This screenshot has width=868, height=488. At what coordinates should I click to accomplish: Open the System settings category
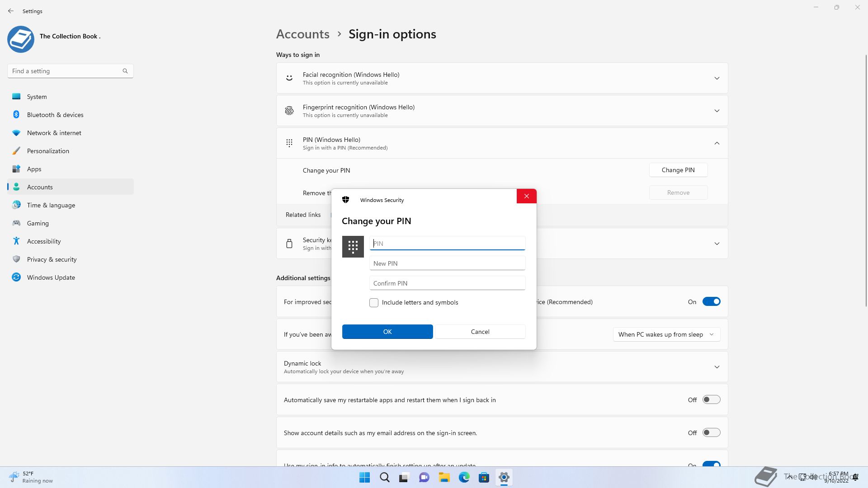(71, 97)
